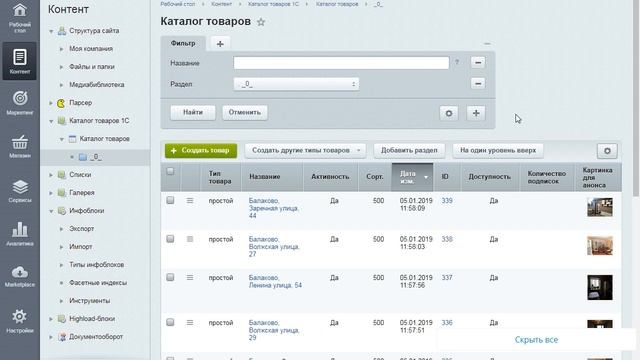
Task: Open the Маркетинг sidebar section
Action: point(20,103)
